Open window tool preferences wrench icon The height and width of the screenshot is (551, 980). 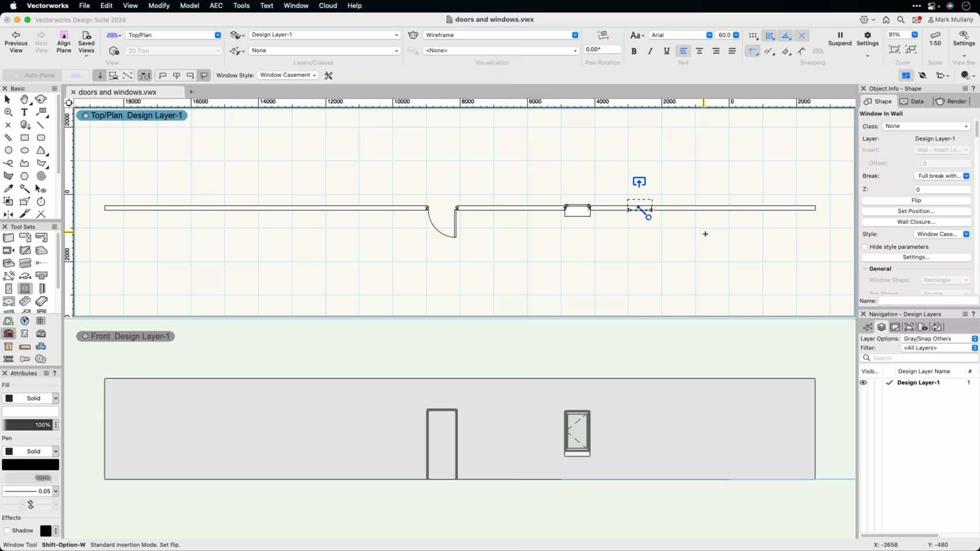pos(328,75)
